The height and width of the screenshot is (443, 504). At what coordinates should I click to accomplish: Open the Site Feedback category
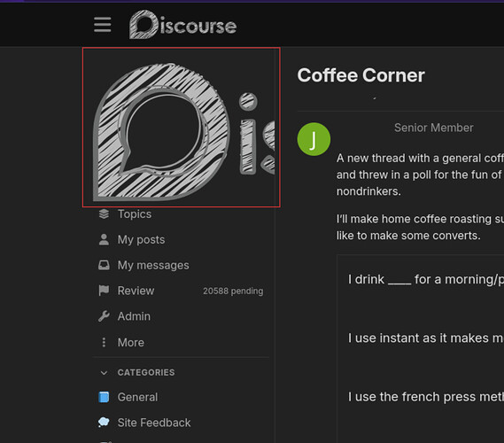coord(154,423)
